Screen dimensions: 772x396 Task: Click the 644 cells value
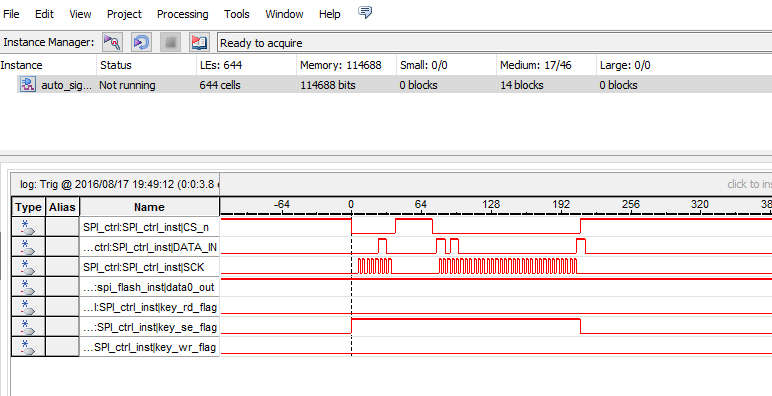coord(220,85)
